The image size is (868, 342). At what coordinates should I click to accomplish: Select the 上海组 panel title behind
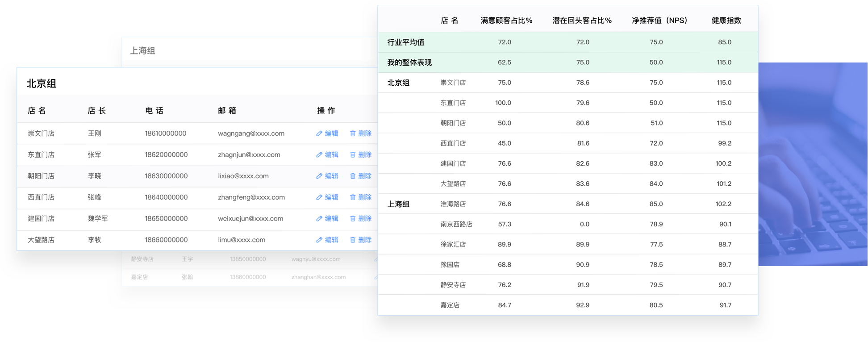tap(142, 51)
